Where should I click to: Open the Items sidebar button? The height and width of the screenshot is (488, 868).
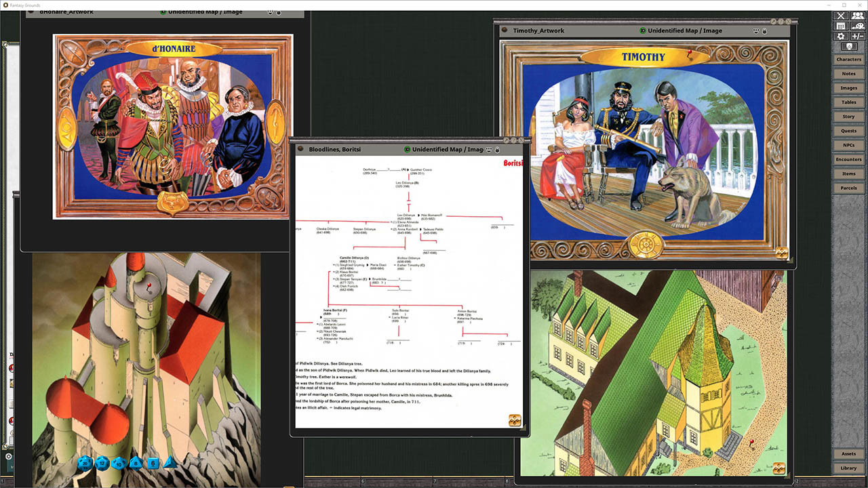click(849, 174)
